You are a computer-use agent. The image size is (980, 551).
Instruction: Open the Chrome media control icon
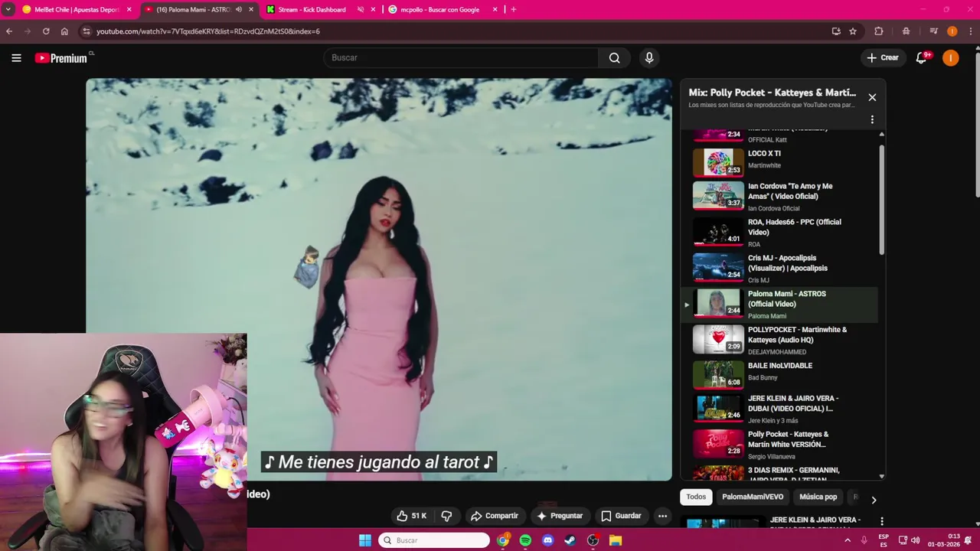coord(934,31)
